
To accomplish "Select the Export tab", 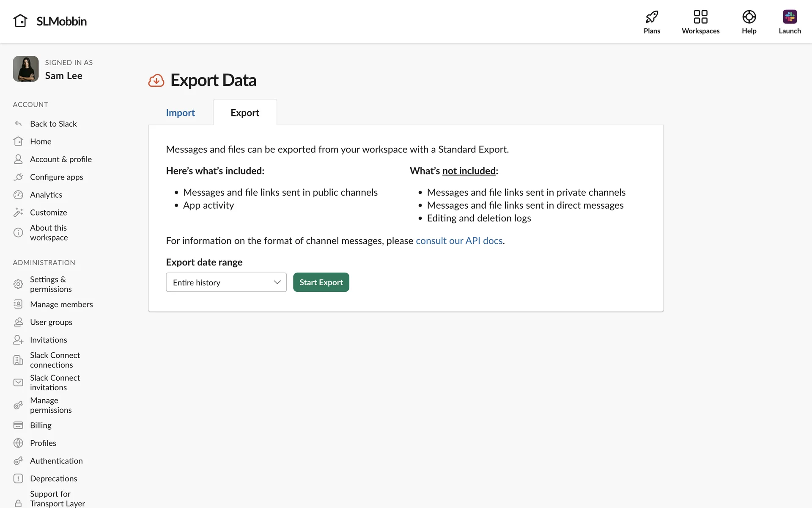I will tap(244, 113).
